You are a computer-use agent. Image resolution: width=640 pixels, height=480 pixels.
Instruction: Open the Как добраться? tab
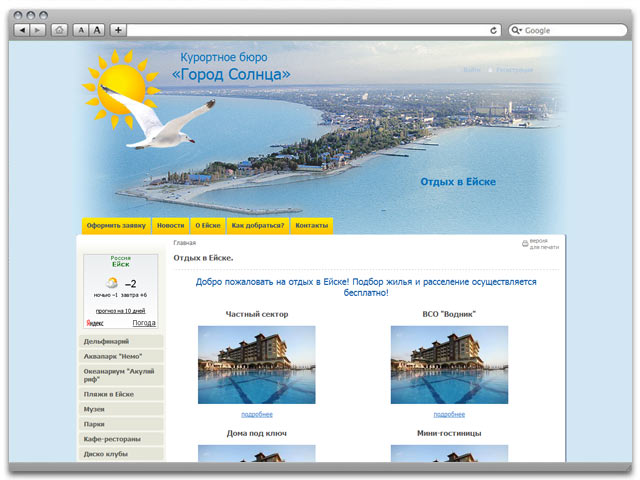258,226
